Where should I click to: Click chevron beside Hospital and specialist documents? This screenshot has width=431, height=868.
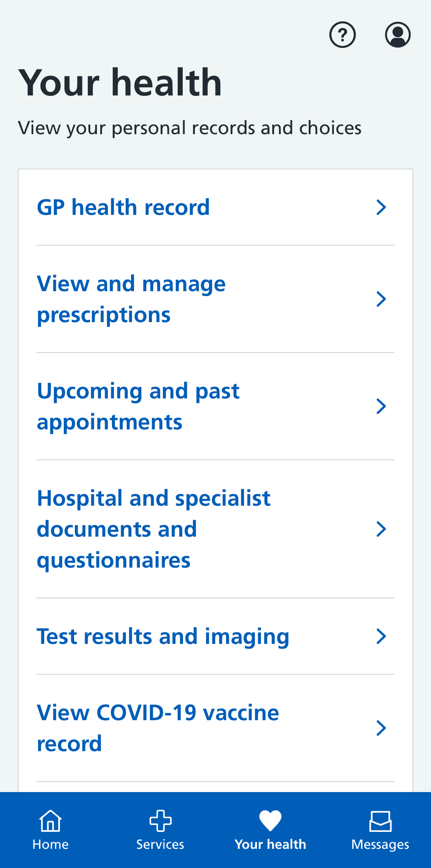tap(381, 529)
